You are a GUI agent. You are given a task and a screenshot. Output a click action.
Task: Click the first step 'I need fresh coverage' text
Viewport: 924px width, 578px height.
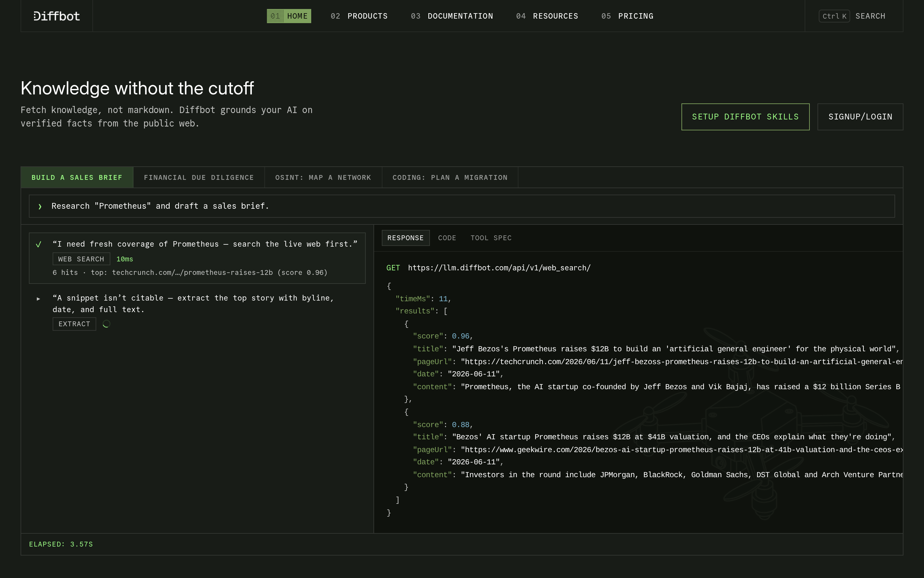pyautogui.click(x=205, y=244)
